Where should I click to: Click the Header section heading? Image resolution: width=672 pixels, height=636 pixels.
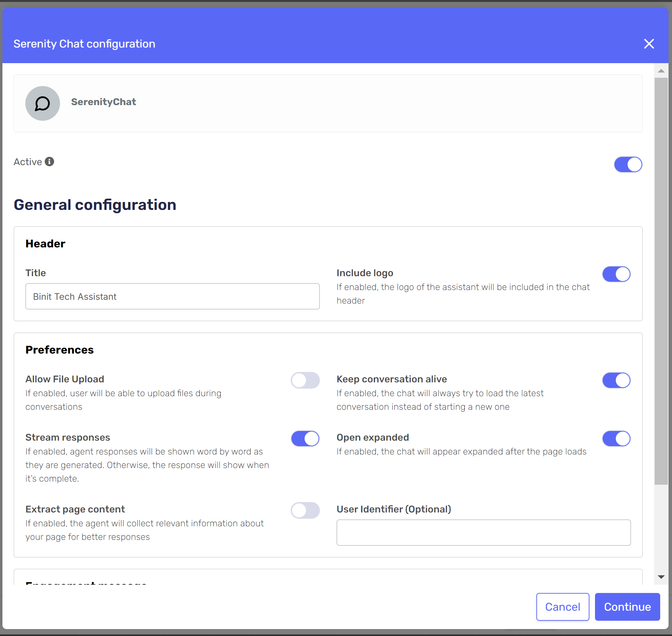tap(45, 244)
